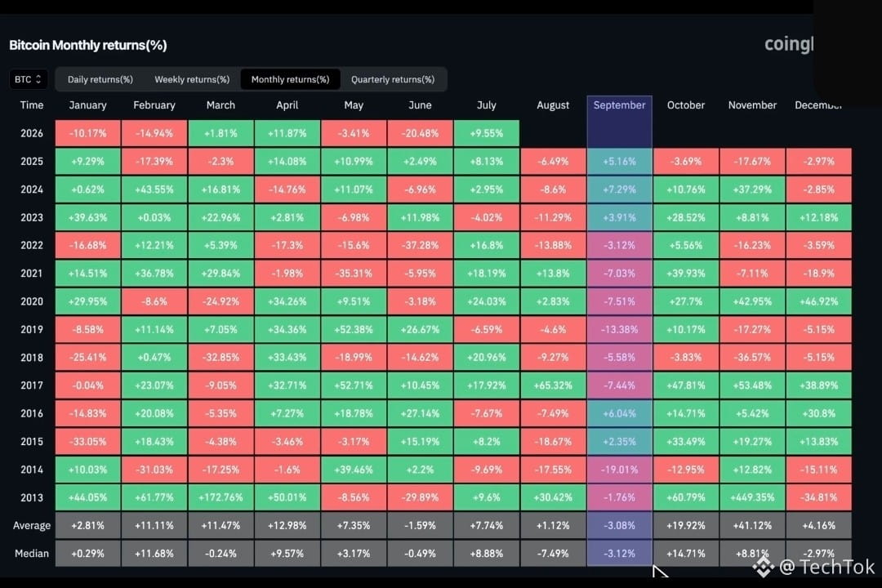The width and height of the screenshot is (882, 588).
Task: Click the July column header
Action: pyautogui.click(x=487, y=105)
